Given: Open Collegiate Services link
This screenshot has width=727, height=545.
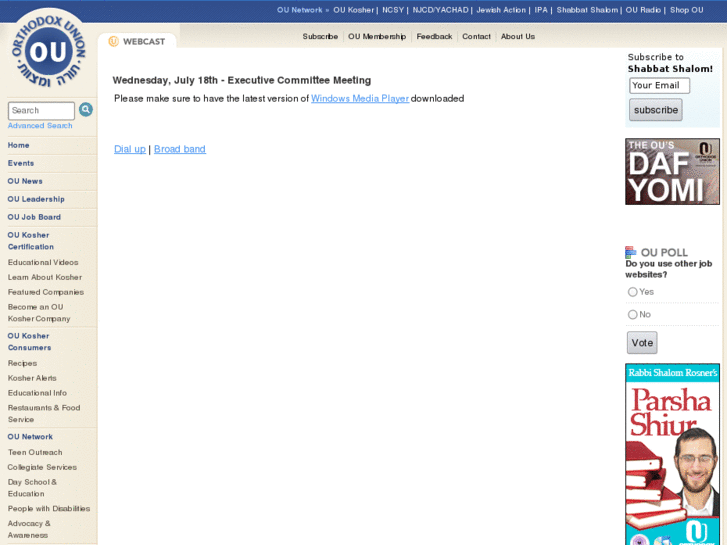Looking at the screenshot, I should tap(42, 467).
